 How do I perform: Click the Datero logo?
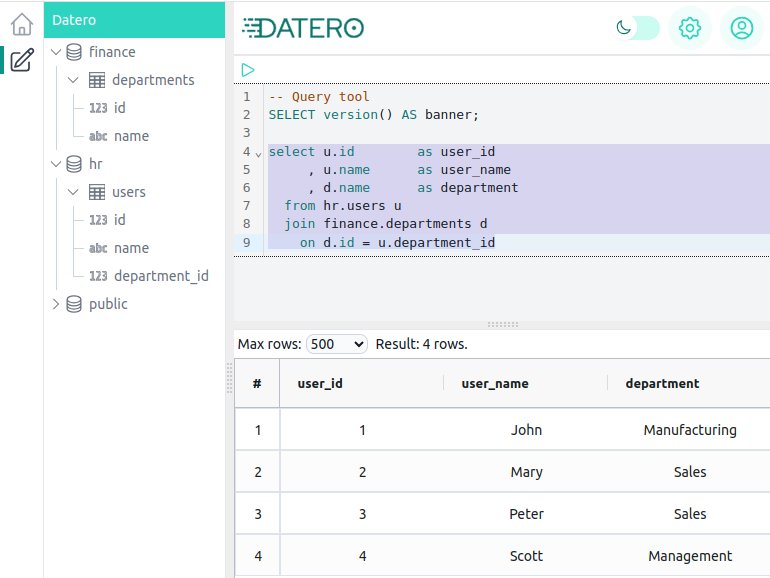[303, 28]
